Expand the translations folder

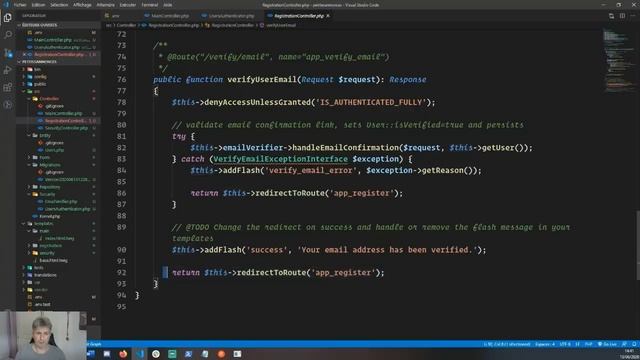[x=45, y=275]
